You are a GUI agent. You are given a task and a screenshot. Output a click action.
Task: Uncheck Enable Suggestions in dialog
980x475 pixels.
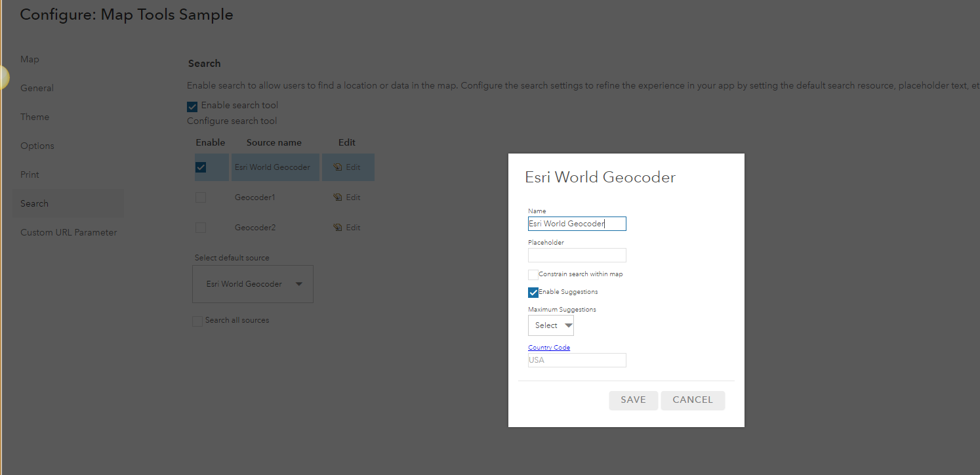point(533,293)
